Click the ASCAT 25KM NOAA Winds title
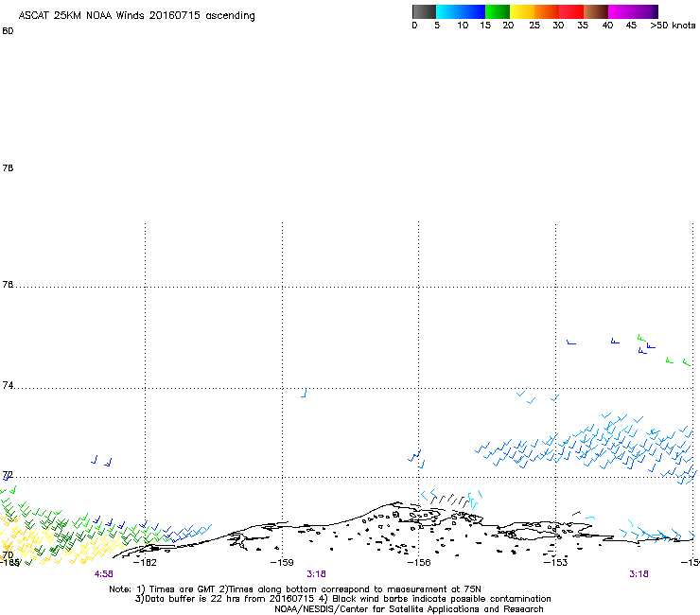This screenshot has height=615, width=700. (x=136, y=15)
